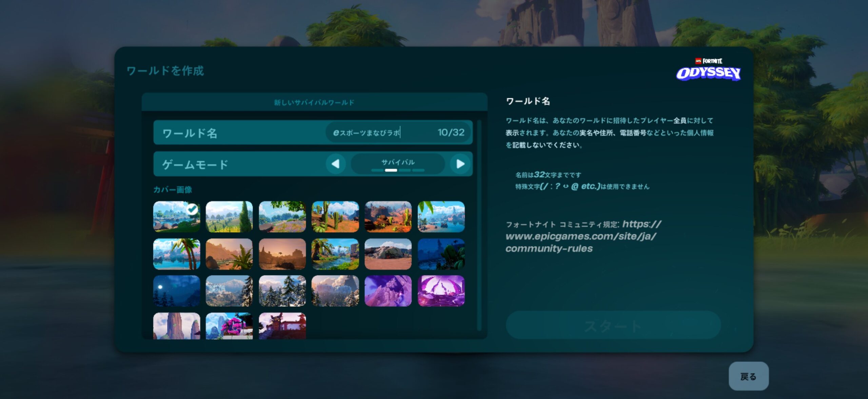The image size is (868, 399).
Task: Choose purple crystal mountain cover image
Action: click(388, 291)
